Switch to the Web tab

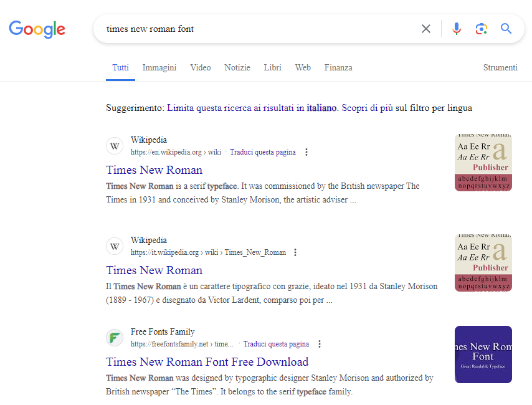click(303, 67)
